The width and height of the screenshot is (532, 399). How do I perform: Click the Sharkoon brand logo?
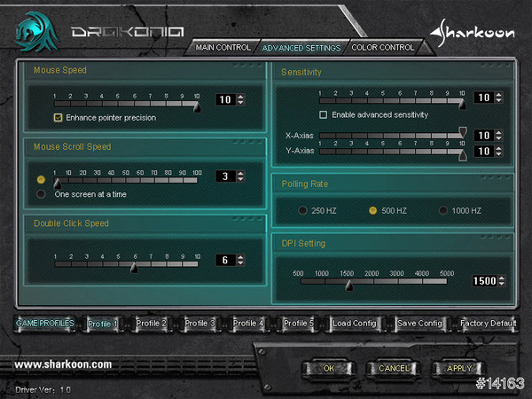click(x=473, y=33)
